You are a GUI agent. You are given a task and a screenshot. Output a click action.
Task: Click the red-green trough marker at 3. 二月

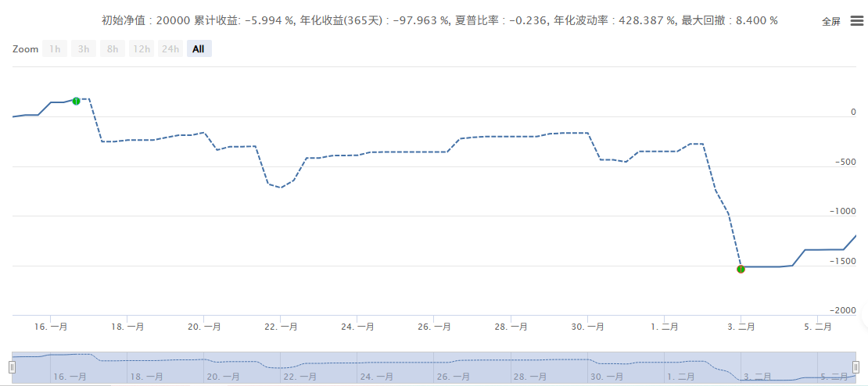[741, 270]
